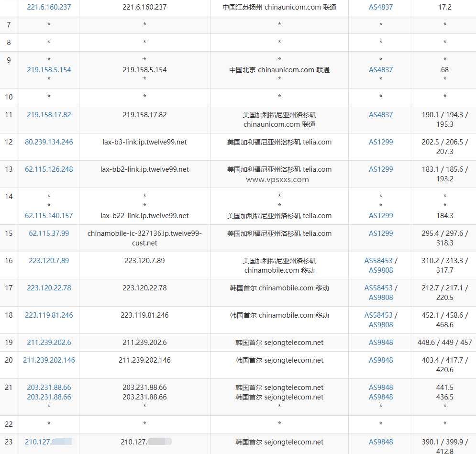Select hostname lax-bb2-link.ip.twelve99.net
This screenshot has width=476, height=454.
tap(144, 169)
